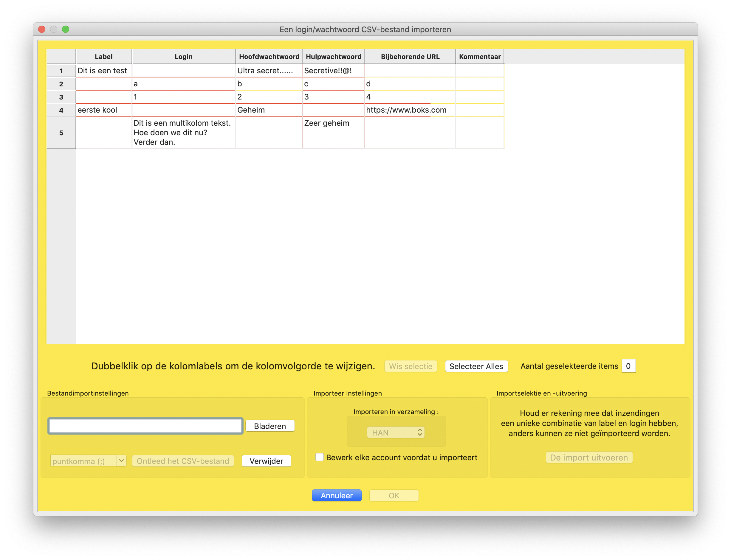Click the Annuleer button
Viewport: 731px width, 560px height.
(x=337, y=495)
